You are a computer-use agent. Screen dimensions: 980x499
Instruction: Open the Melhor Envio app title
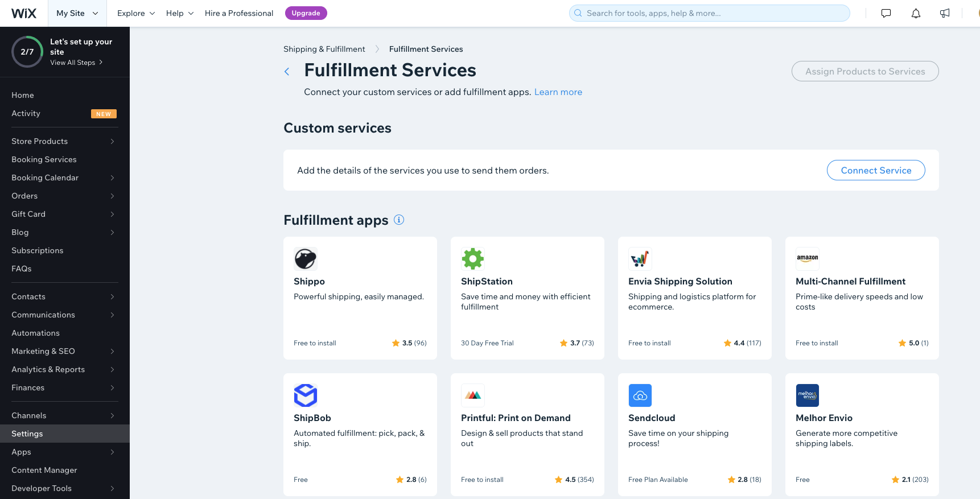click(824, 418)
